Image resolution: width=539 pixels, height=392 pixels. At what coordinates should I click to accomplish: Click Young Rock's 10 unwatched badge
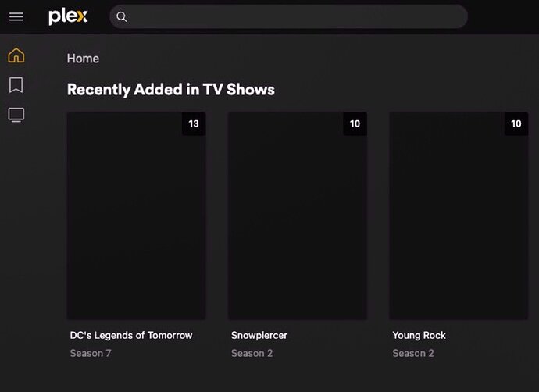tap(516, 123)
